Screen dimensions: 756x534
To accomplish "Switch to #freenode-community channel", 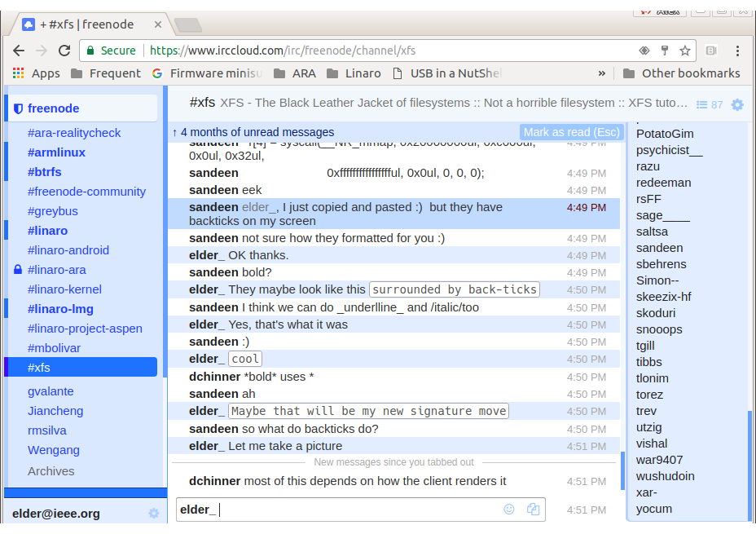I will (x=86, y=192).
